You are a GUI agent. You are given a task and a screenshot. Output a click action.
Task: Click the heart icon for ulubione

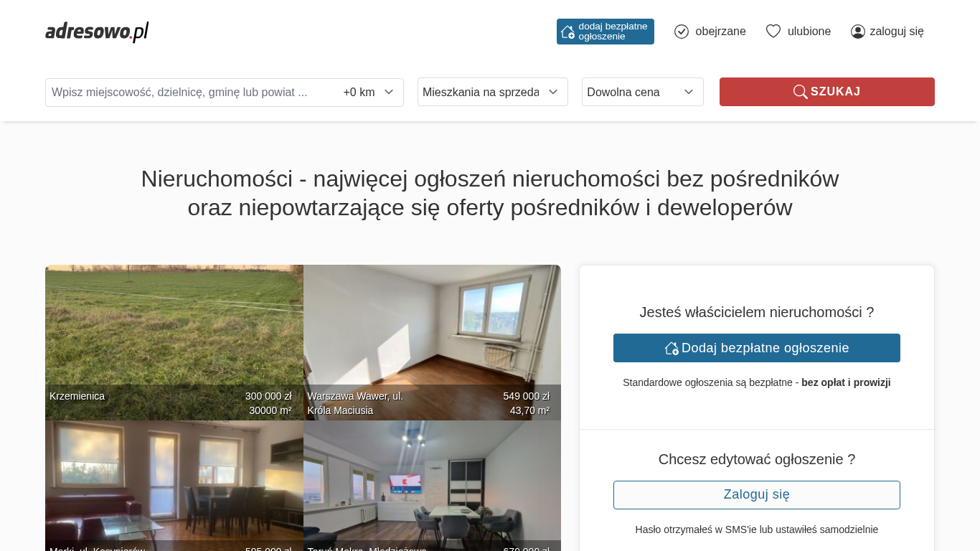click(x=773, y=32)
